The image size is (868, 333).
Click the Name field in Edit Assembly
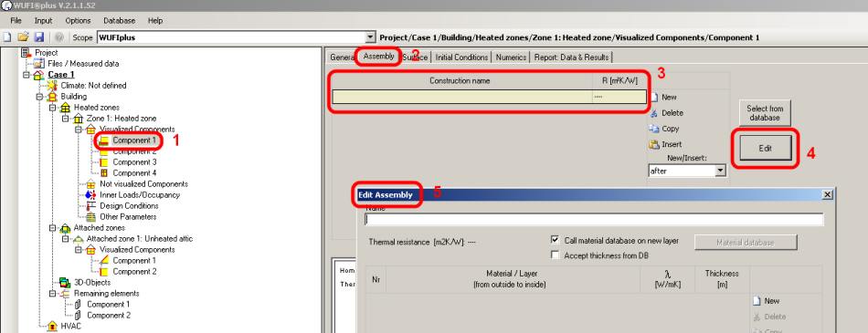click(594, 220)
